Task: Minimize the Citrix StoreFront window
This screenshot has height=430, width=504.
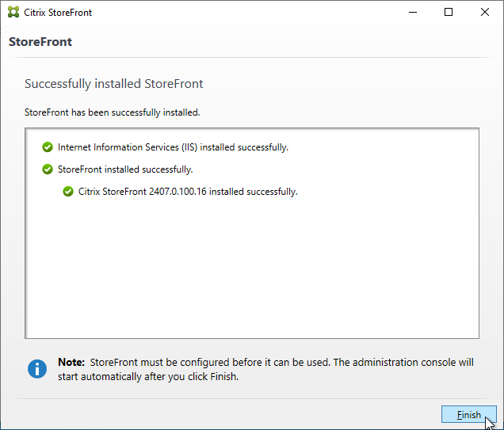Action: point(412,13)
